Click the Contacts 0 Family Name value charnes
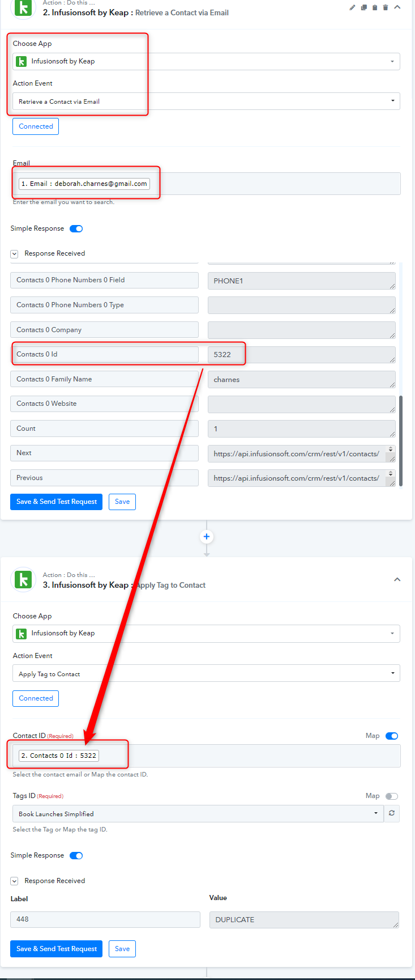 click(302, 380)
